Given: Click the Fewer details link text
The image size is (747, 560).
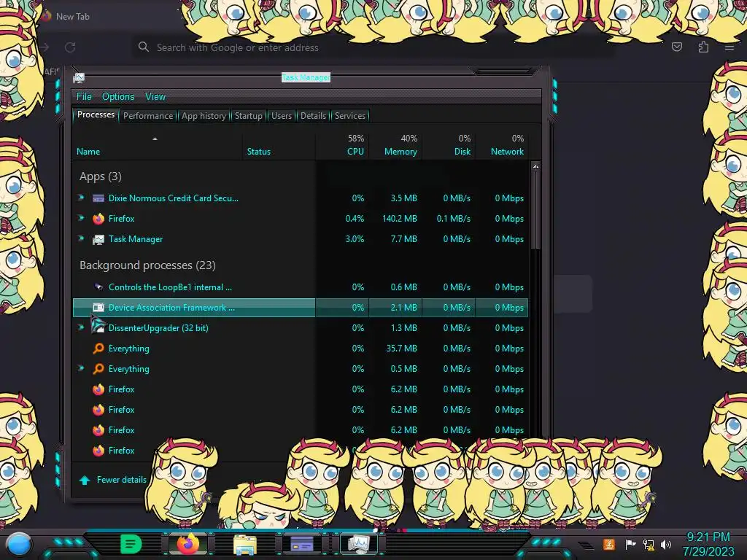Looking at the screenshot, I should tap(122, 480).
